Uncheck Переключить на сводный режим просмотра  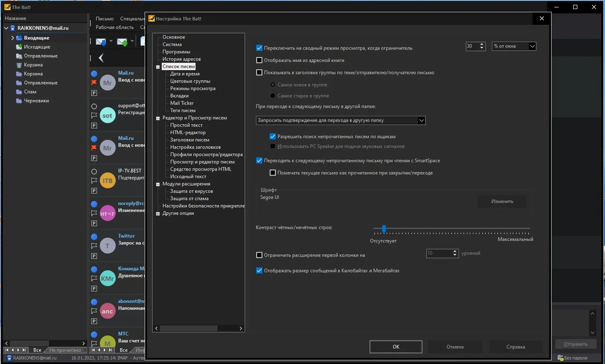click(260, 48)
